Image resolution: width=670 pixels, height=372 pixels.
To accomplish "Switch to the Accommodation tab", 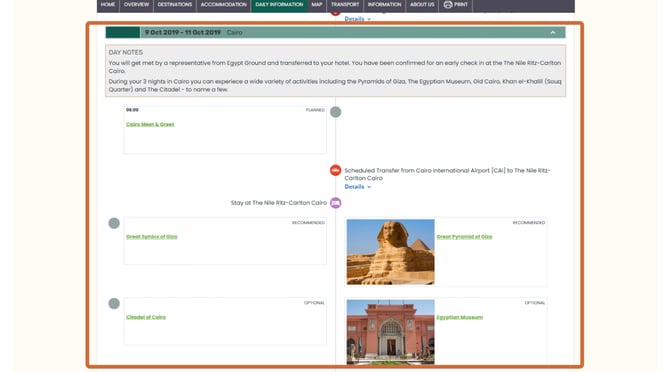I will coord(223,5).
